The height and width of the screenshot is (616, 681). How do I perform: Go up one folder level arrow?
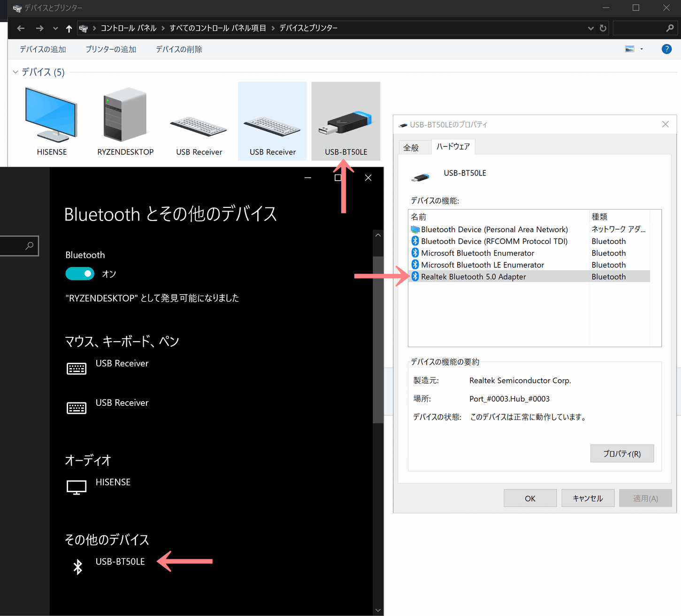(x=69, y=29)
